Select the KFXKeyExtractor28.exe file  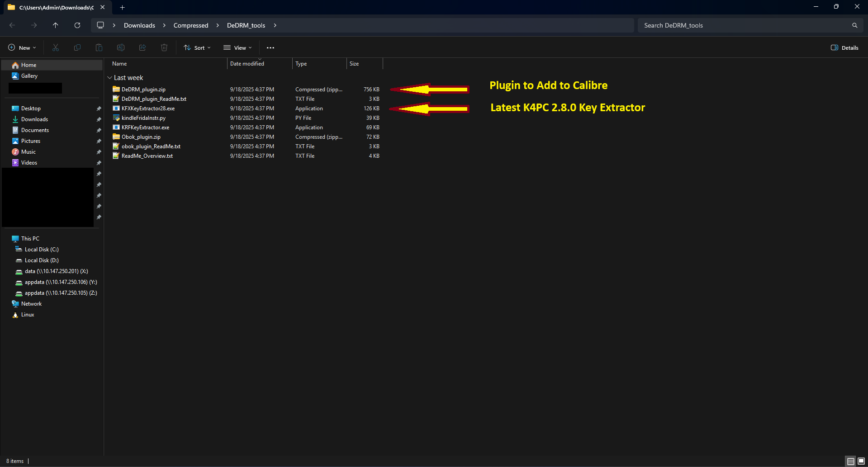148,108
